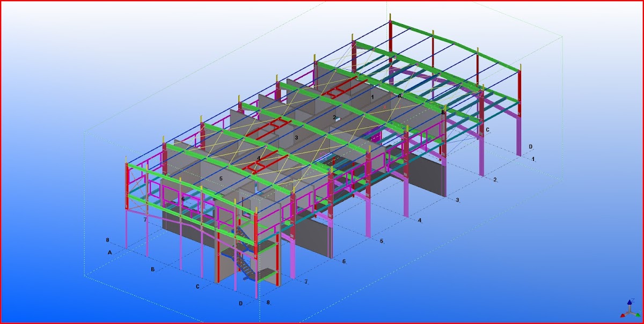644x324 pixels.
Task: Click ground-level grid line label 1
Action: tap(533, 159)
